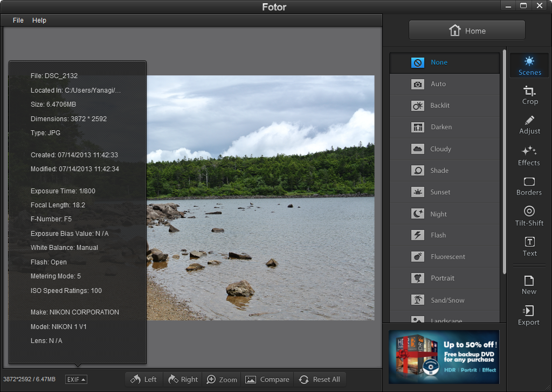Open the Help menu
The height and width of the screenshot is (392, 552).
click(x=39, y=20)
